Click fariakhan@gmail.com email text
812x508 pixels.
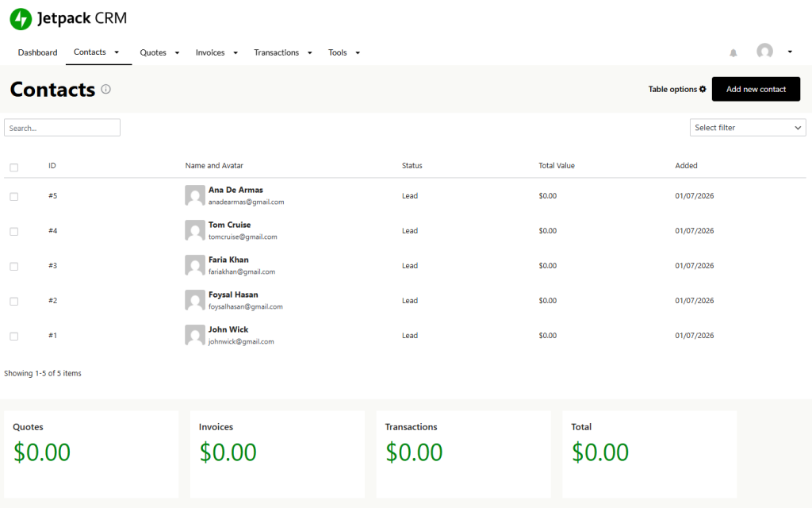(242, 271)
